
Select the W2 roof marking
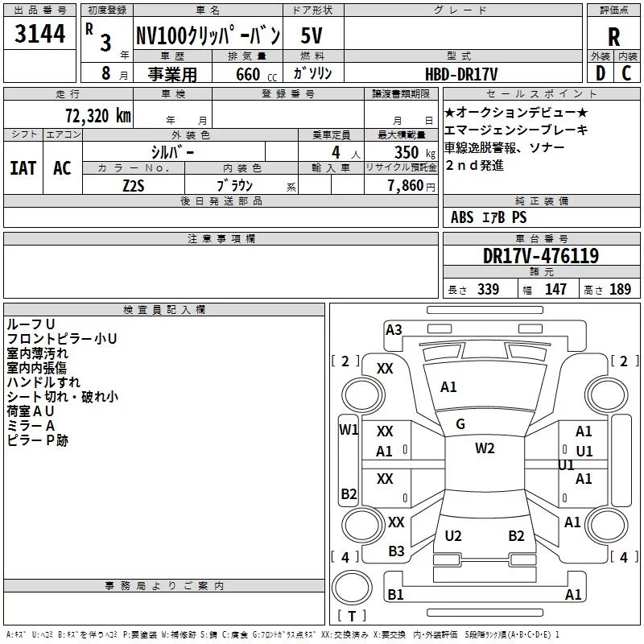(485, 448)
